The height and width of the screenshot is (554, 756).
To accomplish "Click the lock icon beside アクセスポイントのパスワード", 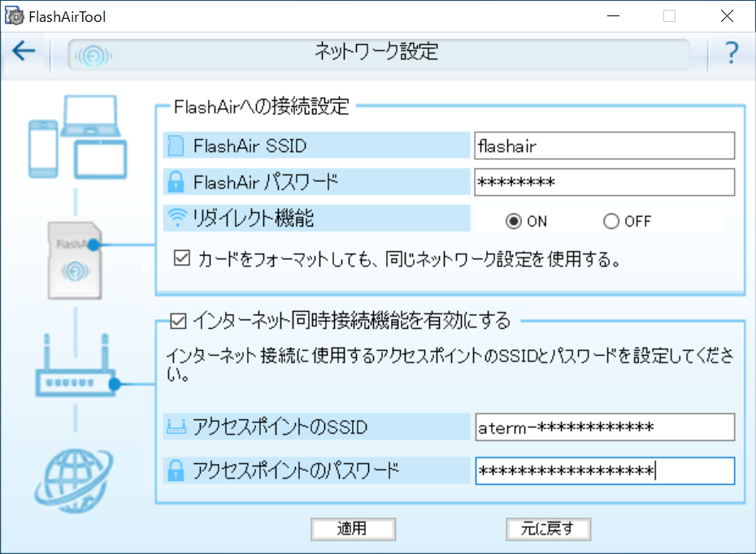I will coord(176,471).
